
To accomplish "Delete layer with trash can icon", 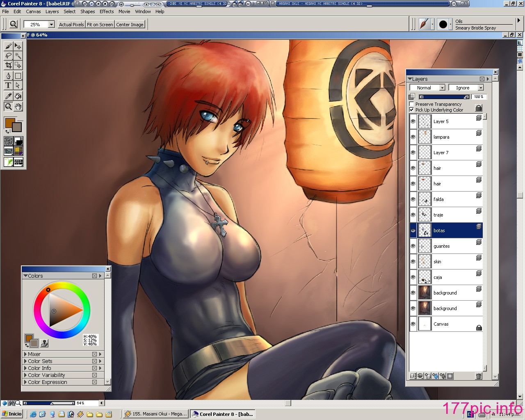I will tap(478, 376).
